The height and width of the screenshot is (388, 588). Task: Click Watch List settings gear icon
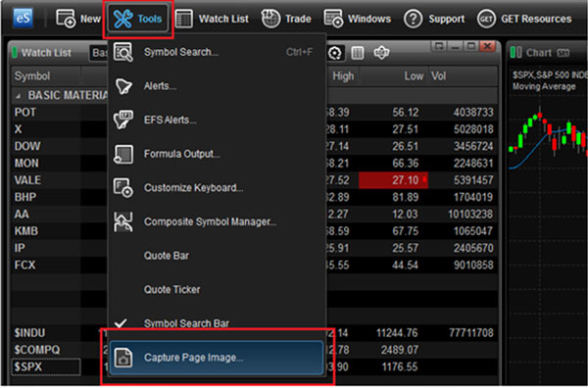point(334,53)
